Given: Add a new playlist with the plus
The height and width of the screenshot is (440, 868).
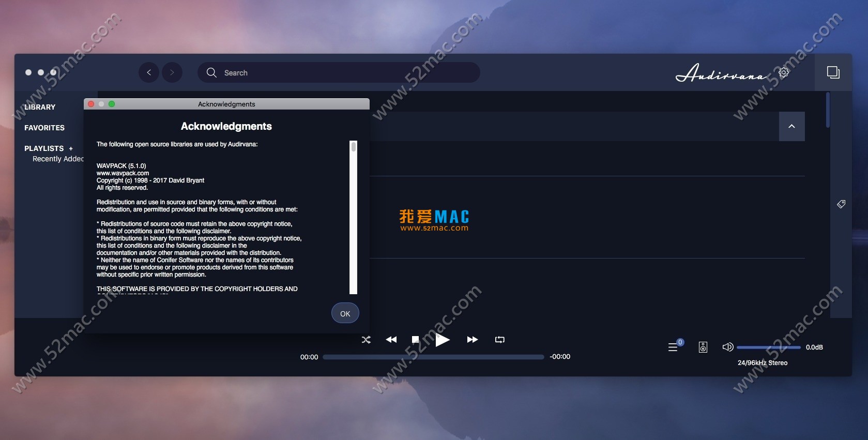Looking at the screenshot, I should click(71, 148).
